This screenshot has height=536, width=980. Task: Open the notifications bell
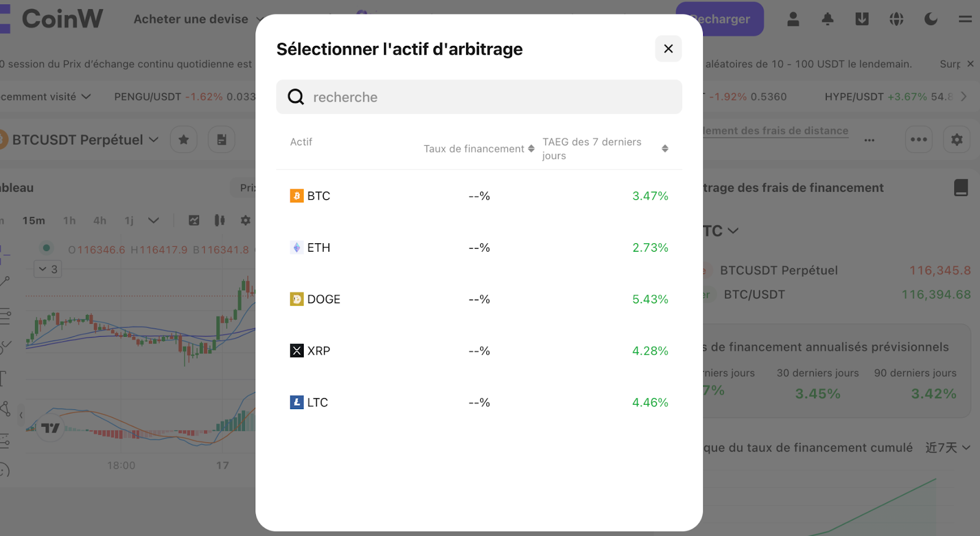pyautogui.click(x=827, y=19)
